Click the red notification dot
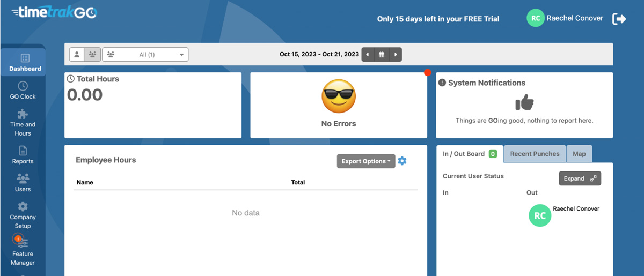The image size is (644, 276). (x=427, y=73)
